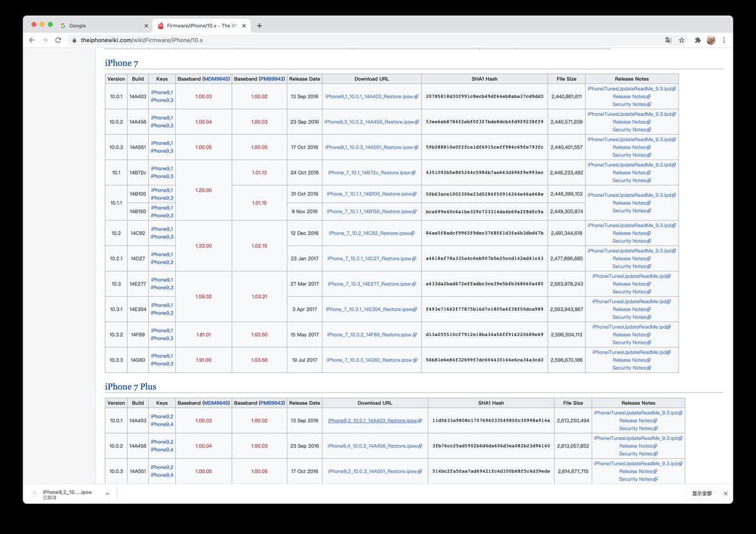Expand the iPhone9,2 download options chevron
756x534 pixels.
point(107,494)
